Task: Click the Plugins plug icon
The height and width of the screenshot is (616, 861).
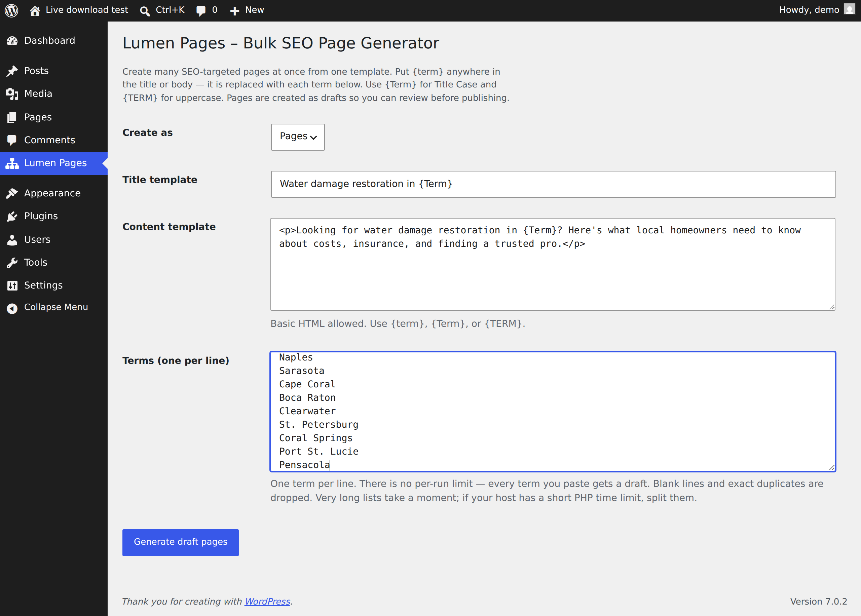Action: (12, 216)
